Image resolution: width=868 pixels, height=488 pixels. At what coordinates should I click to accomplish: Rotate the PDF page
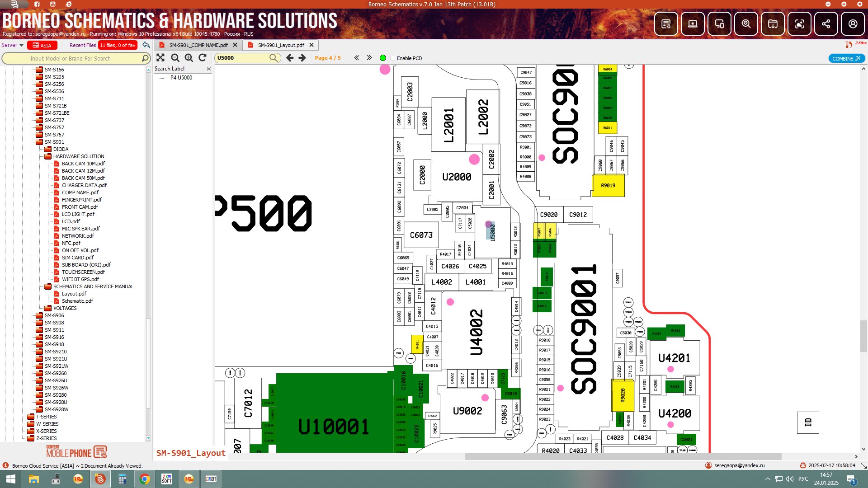203,58
